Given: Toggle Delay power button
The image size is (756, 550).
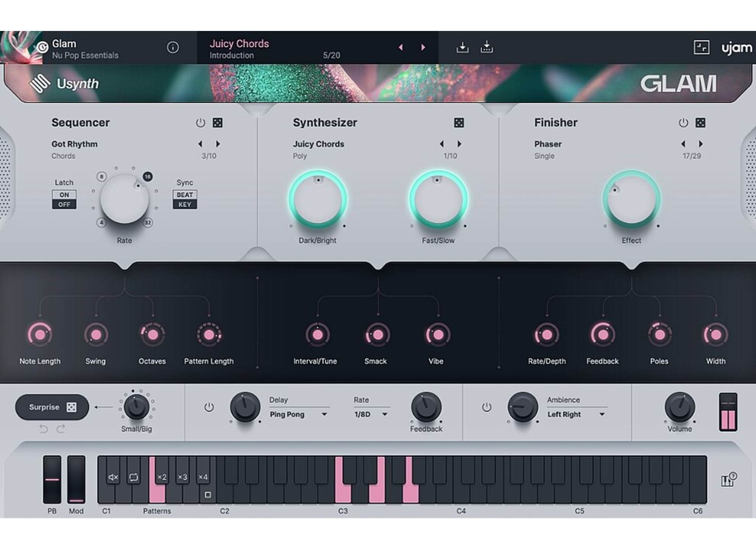Looking at the screenshot, I should pyautogui.click(x=209, y=407).
